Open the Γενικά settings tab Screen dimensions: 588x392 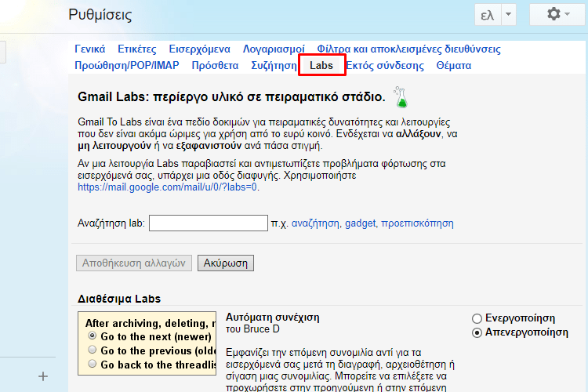pos(90,49)
